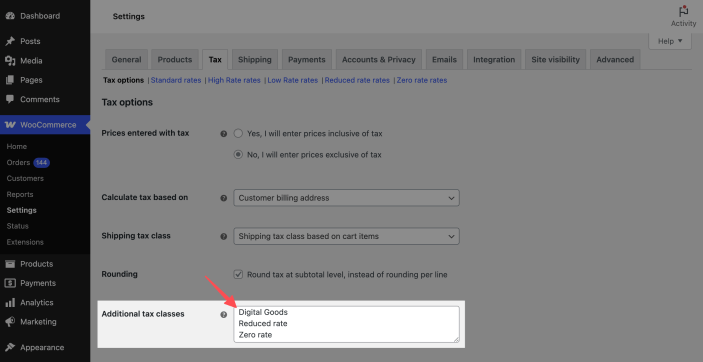Open the Activity flag icon
The height and width of the screenshot is (362, 703).
(x=683, y=11)
